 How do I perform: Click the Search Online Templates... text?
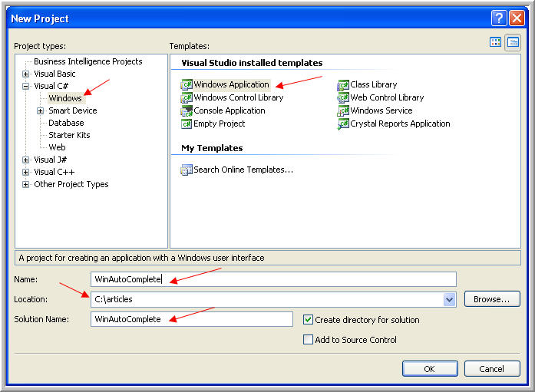point(243,170)
